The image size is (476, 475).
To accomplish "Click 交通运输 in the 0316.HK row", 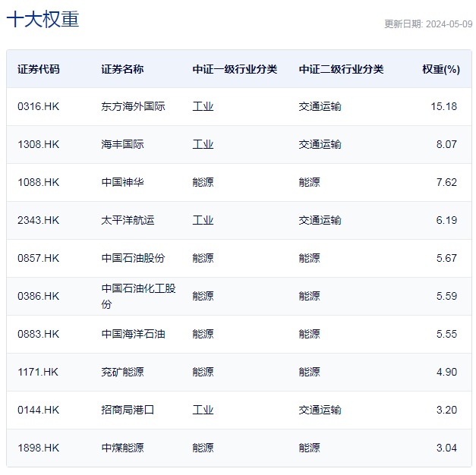I will [320, 106].
